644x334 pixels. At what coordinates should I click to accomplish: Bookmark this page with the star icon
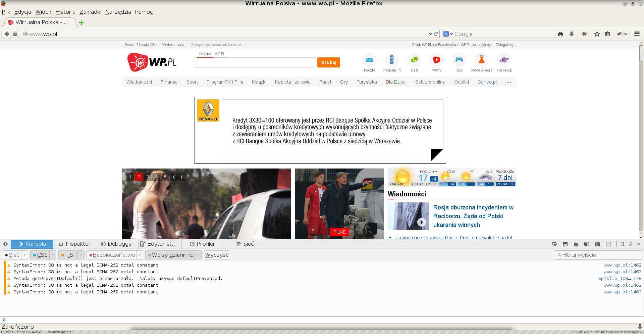[597, 34]
